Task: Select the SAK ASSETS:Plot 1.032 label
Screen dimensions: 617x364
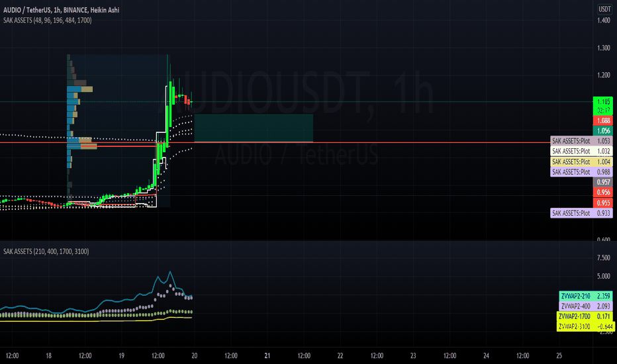Action: 581,151
